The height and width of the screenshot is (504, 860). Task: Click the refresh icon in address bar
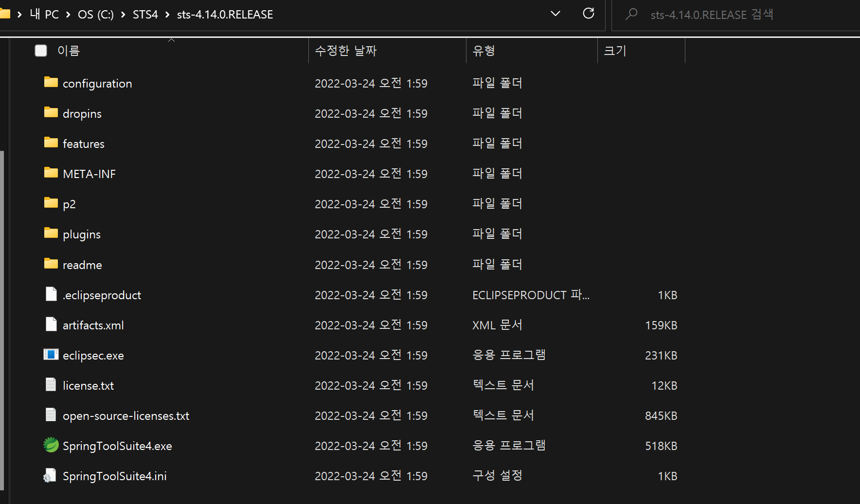pyautogui.click(x=589, y=14)
